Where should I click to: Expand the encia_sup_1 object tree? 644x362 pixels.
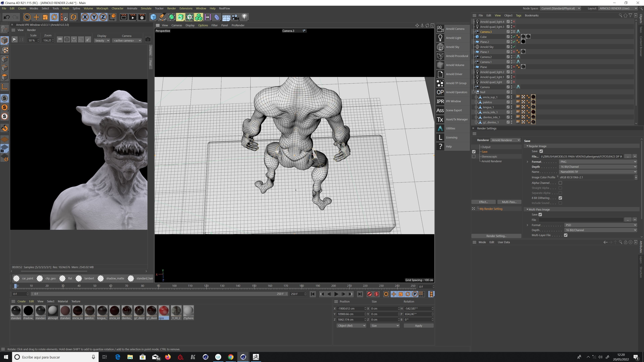click(x=476, y=97)
